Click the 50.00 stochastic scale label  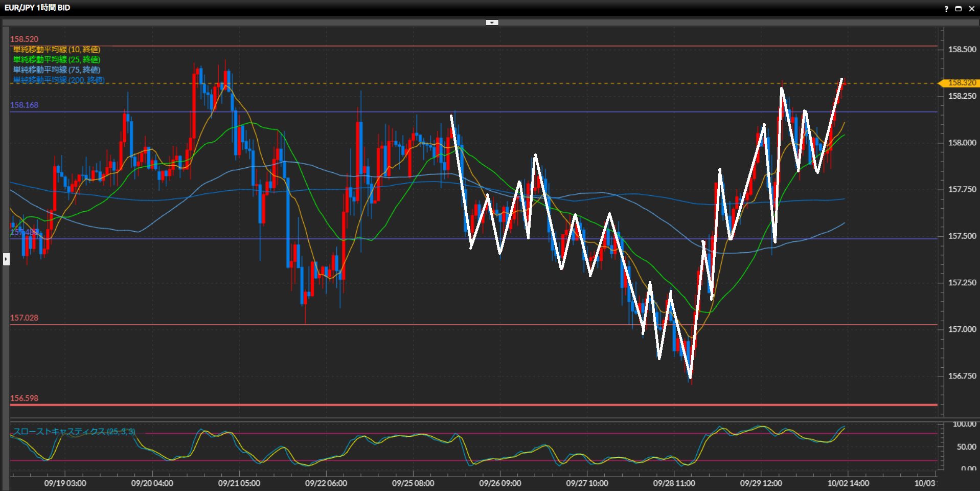coord(966,447)
